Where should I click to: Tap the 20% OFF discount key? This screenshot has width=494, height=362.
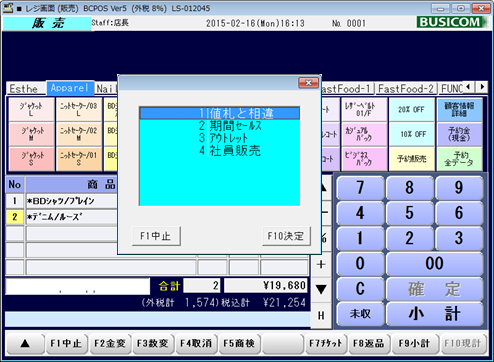point(412,109)
